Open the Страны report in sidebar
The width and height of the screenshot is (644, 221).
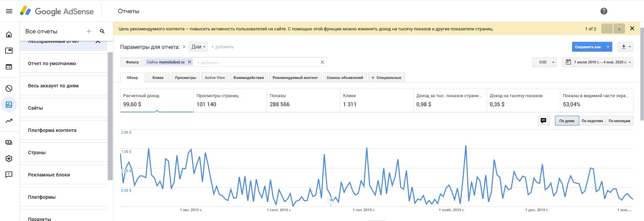[x=37, y=153]
